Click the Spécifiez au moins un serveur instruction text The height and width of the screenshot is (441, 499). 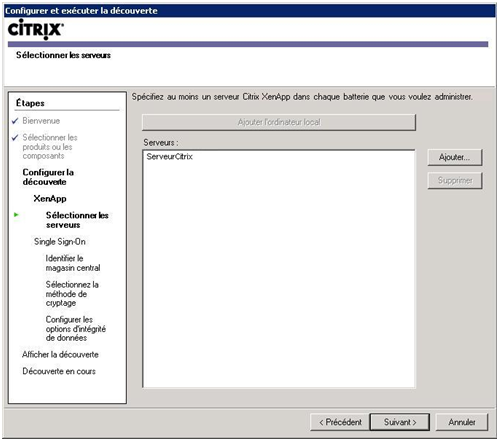click(x=302, y=97)
